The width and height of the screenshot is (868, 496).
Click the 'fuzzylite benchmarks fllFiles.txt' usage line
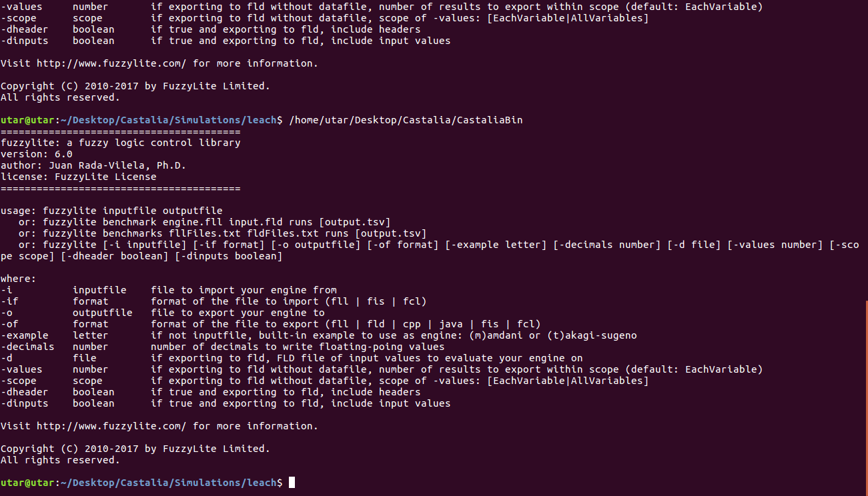tap(222, 233)
